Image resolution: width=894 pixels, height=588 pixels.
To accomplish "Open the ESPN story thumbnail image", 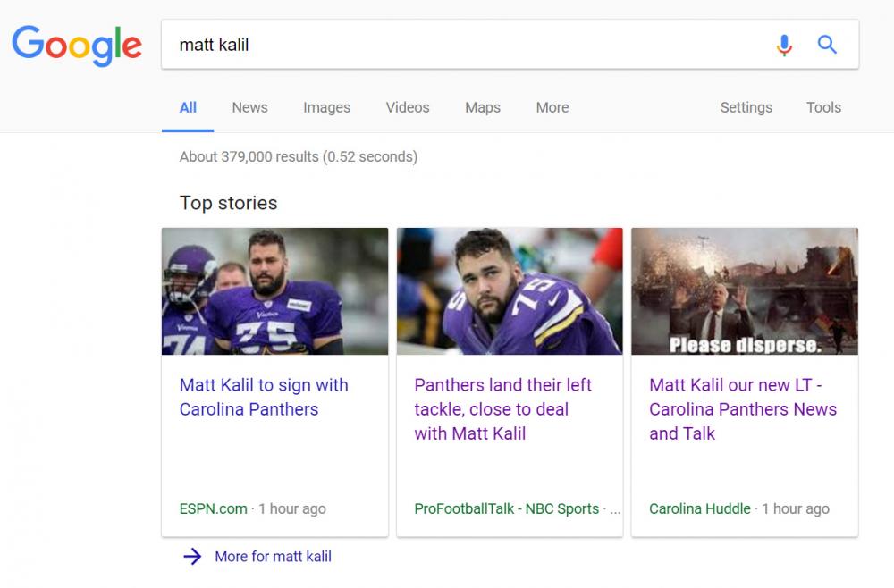I will [274, 291].
